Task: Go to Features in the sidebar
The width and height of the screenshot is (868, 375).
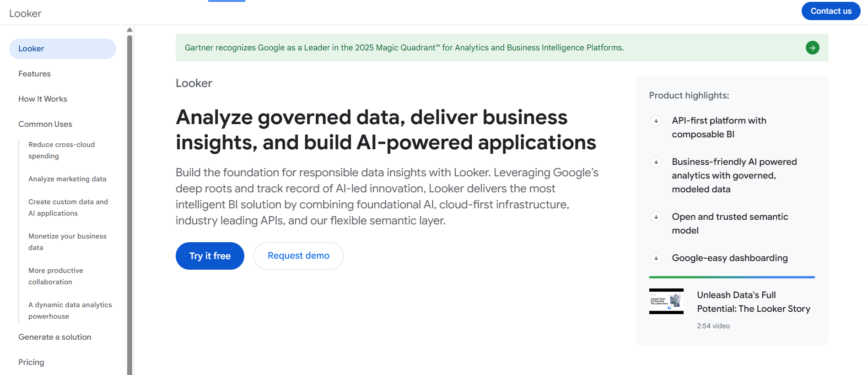Action: (x=34, y=74)
